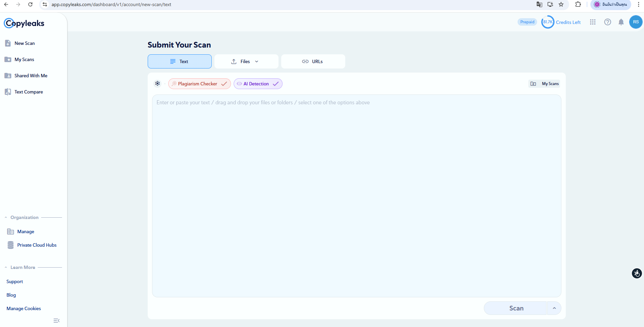This screenshot has height=327, width=644.
Task: Open scan settings gear icon
Action: [157, 84]
